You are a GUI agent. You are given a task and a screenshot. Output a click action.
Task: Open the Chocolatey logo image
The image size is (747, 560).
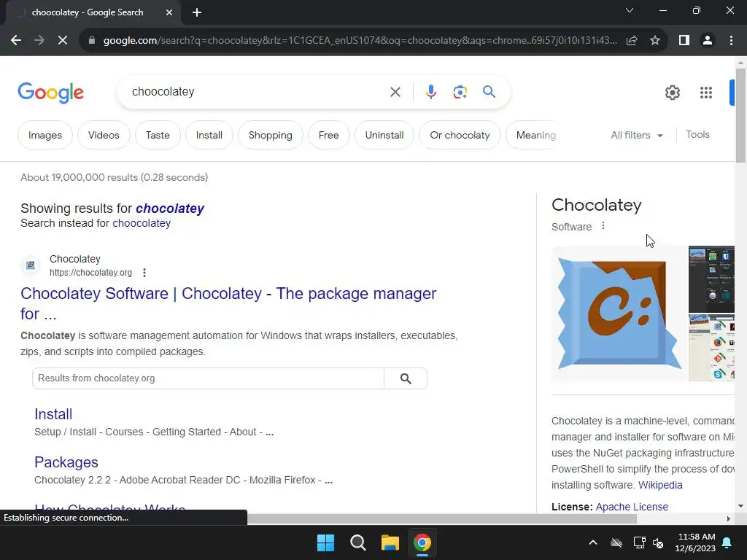pos(619,314)
